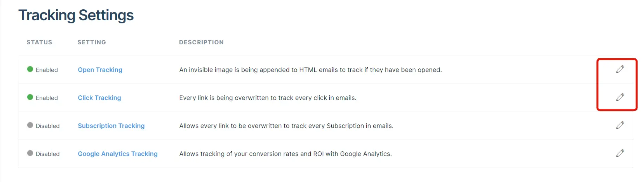Edit Subscription Tracking using its pencil icon
The image size is (644, 182).
(620, 125)
